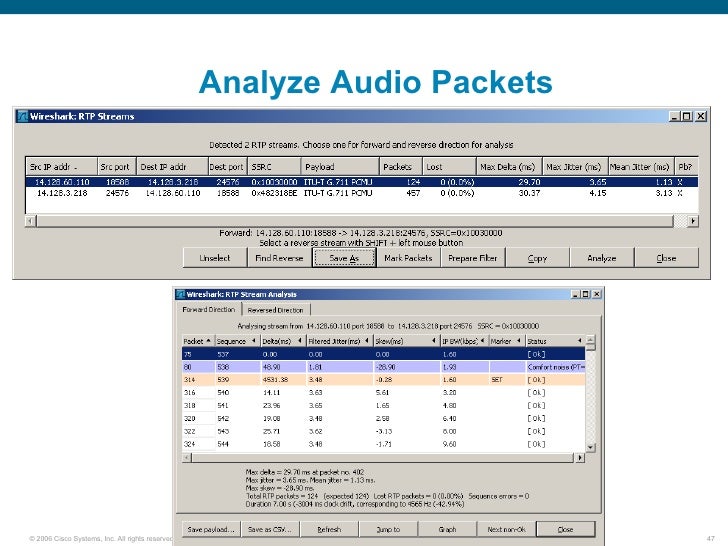Select analysis row for packet 316
This screenshot has height=546, width=728.
click(x=384, y=392)
